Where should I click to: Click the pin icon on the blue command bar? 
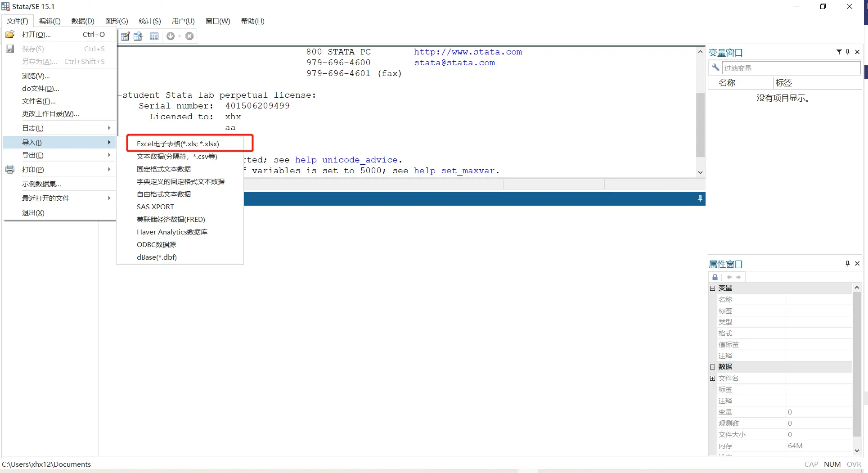pos(700,198)
